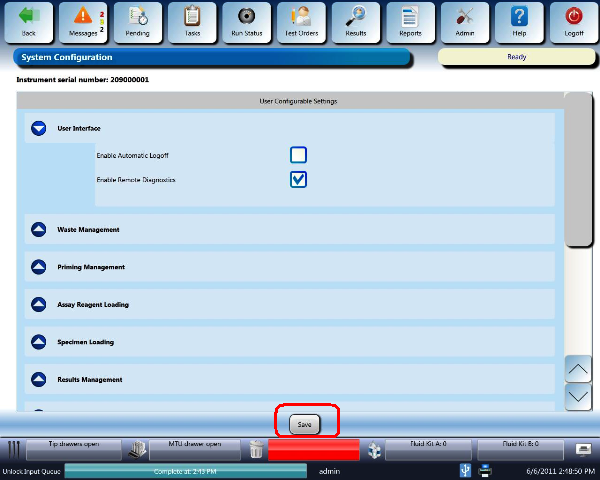Click the Tip drawers open status button
Viewport: 600px width, 480px height.
[73, 445]
